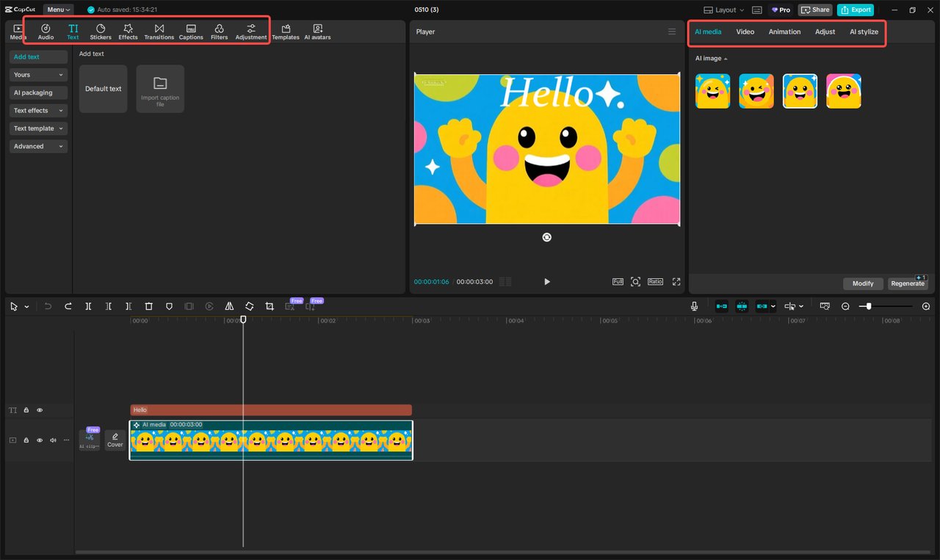Zoom in the timeline with plus magnifier
This screenshot has height=560, width=940.
click(x=925, y=306)
